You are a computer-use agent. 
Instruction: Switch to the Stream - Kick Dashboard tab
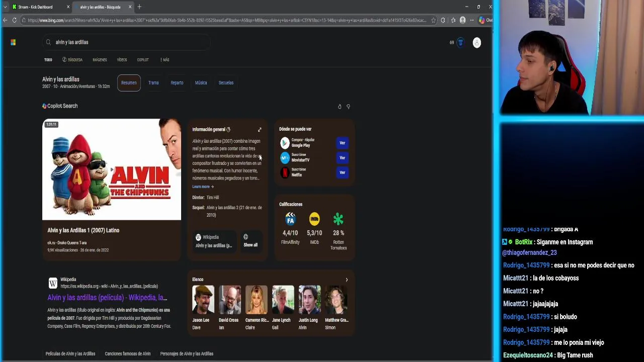[35, 7]
